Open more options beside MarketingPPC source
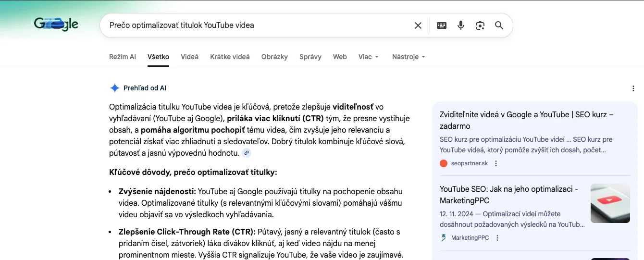The image size is (644, 260). click(x=497, y=238)
